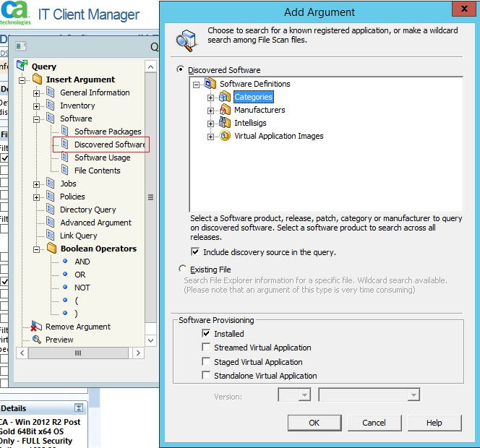Collapse the Boolean Operators node
Screen dimensions: 480x448
click(36, 250)
